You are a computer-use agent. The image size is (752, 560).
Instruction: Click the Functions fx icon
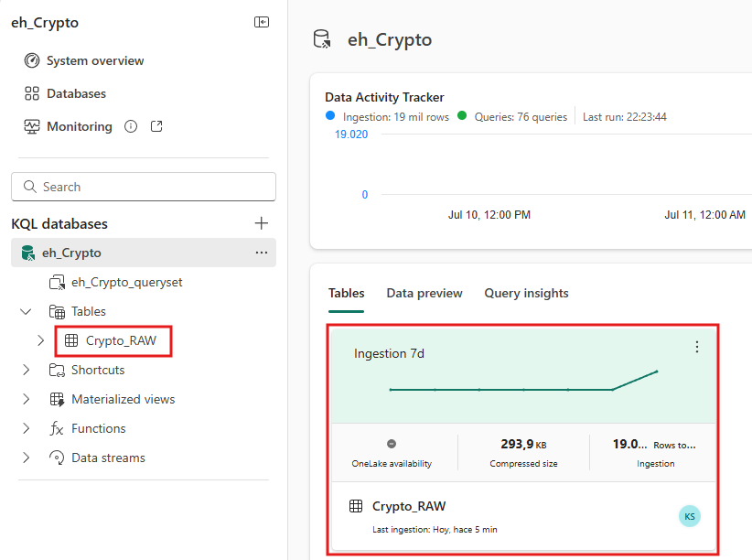pos(57,428)
